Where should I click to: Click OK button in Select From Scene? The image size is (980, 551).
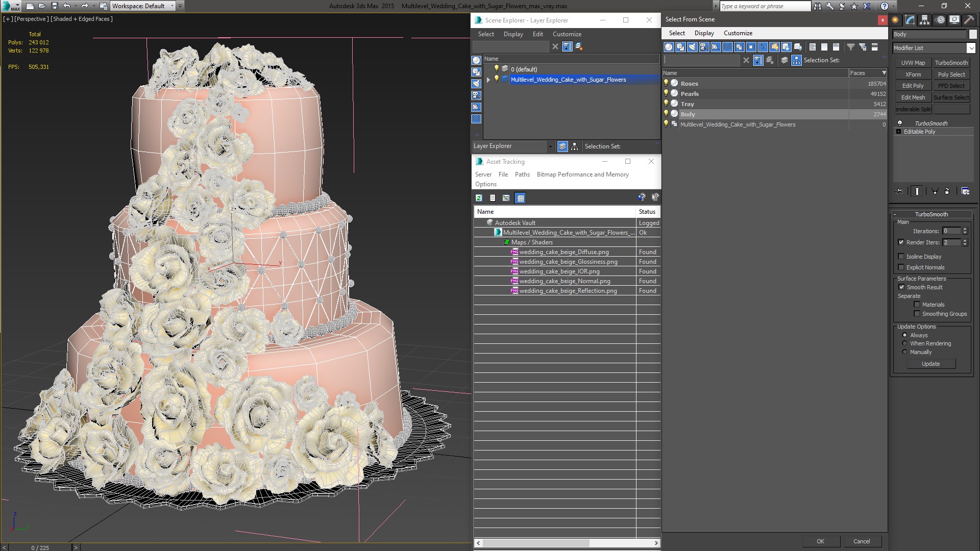(820, 541)
